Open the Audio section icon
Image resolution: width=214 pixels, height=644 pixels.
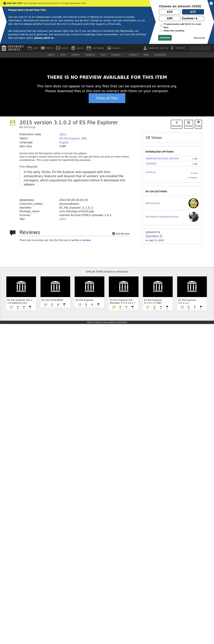(73, 48)
